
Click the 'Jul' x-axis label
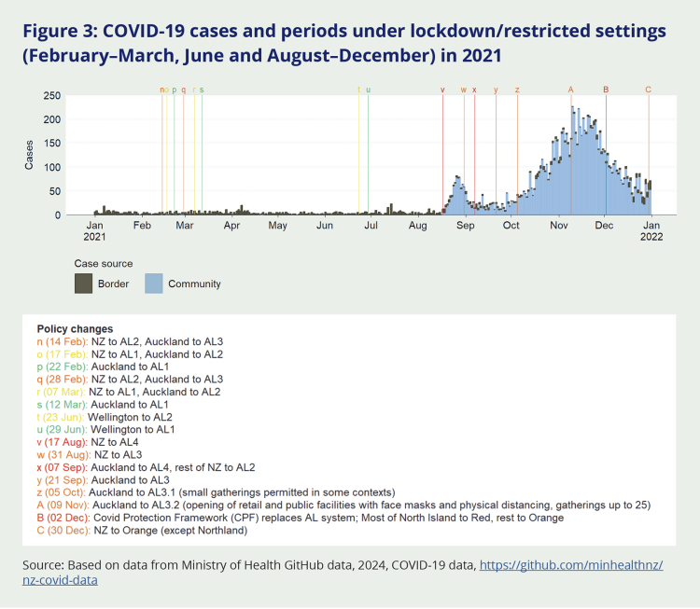coord(371,226)
